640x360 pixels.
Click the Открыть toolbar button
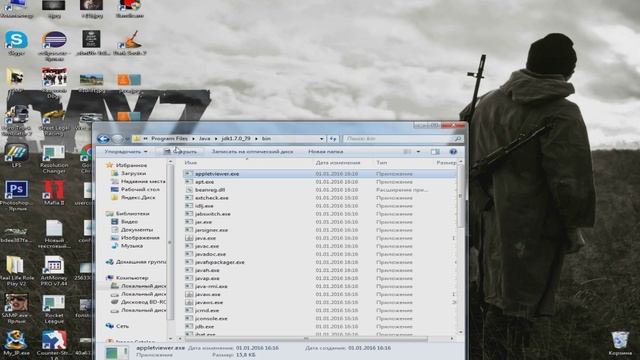pyautogui.click(x=180, y=151)
